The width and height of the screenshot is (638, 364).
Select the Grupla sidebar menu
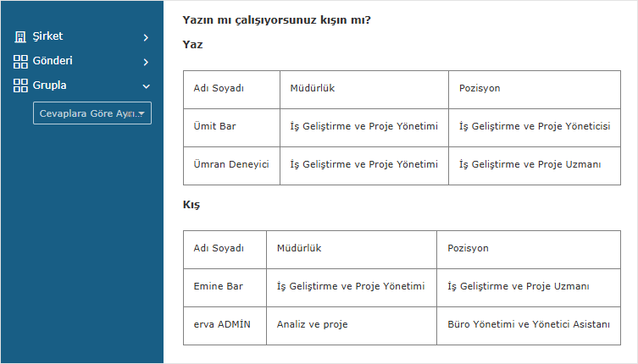50,85
